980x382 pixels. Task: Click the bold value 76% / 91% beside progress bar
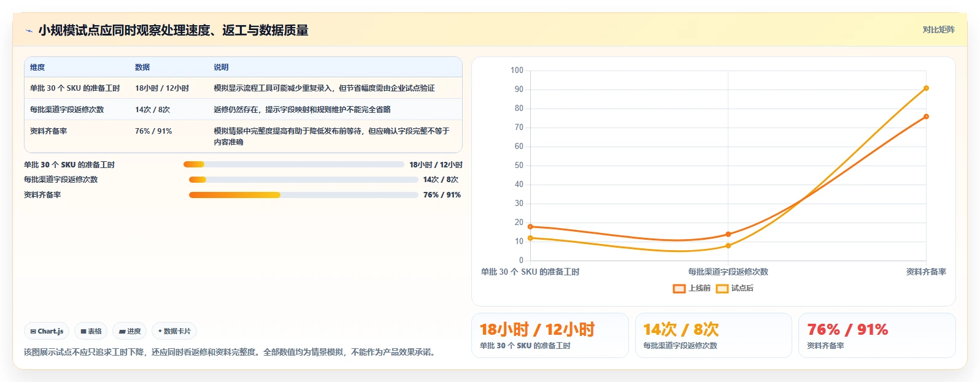(442, 195)
